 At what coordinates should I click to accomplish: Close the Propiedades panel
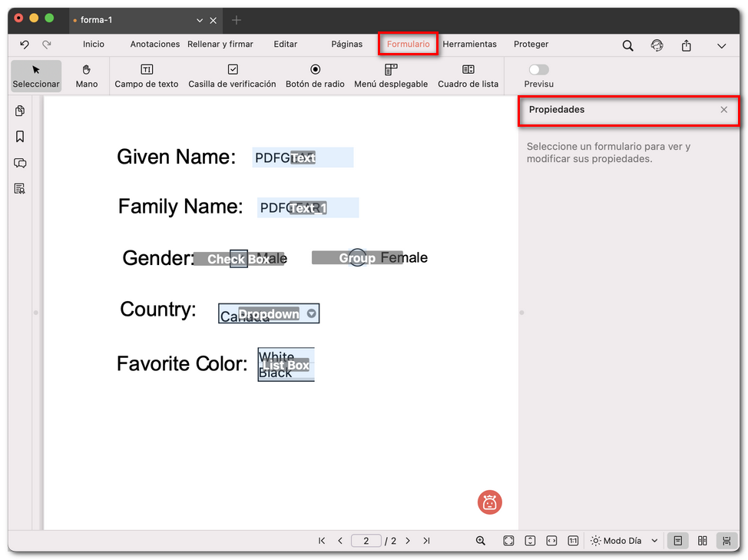(x=723, y=110)
